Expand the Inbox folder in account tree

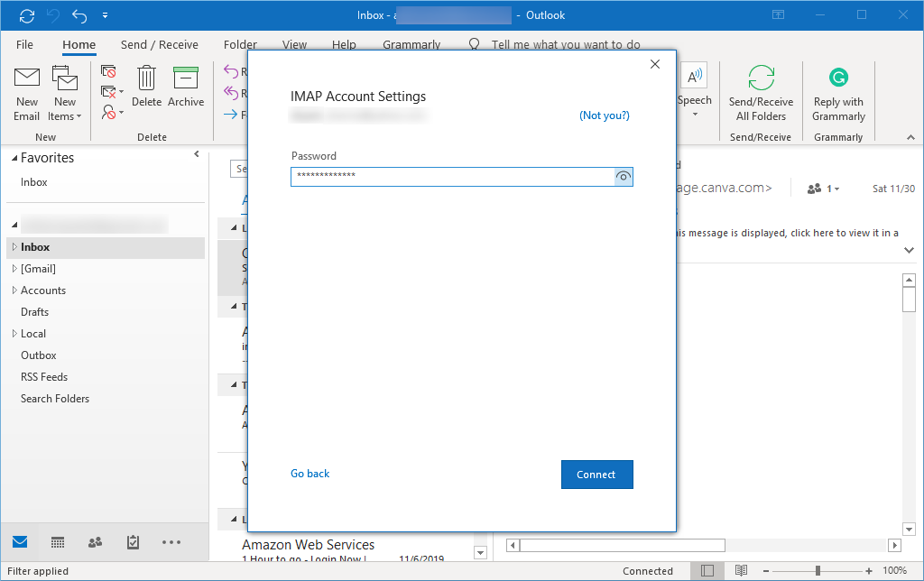pos(14,247)
